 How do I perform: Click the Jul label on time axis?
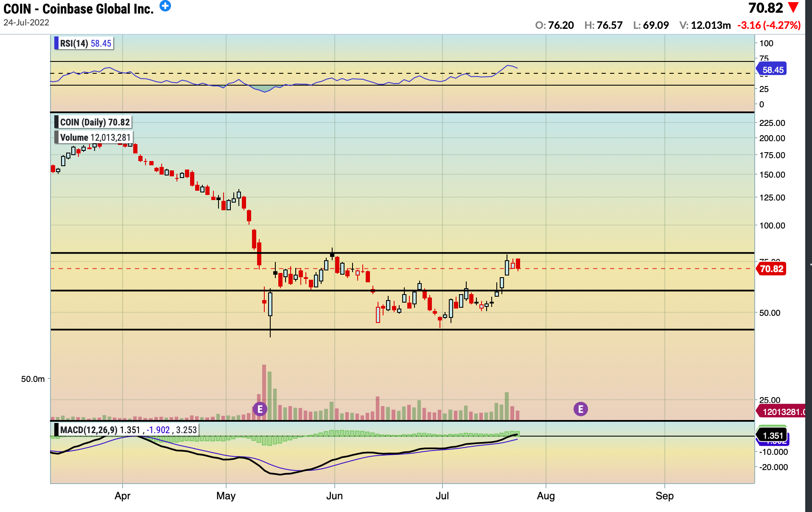442,496
